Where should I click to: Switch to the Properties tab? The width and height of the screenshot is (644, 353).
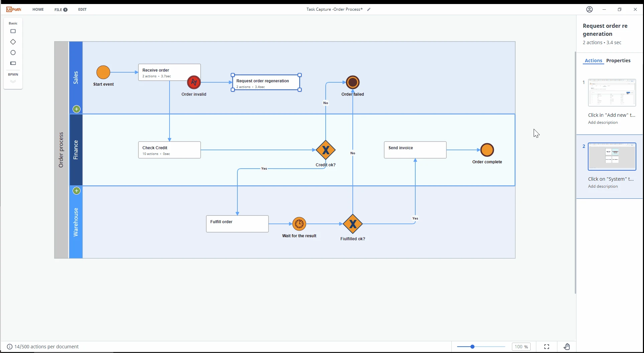pyautogui.click(x=618, y=61)
